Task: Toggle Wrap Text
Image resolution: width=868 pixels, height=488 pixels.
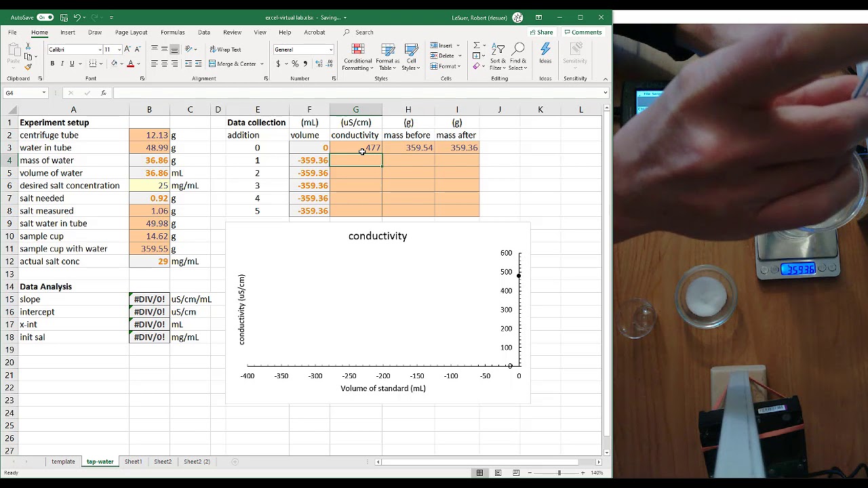Action: [226, 49]
